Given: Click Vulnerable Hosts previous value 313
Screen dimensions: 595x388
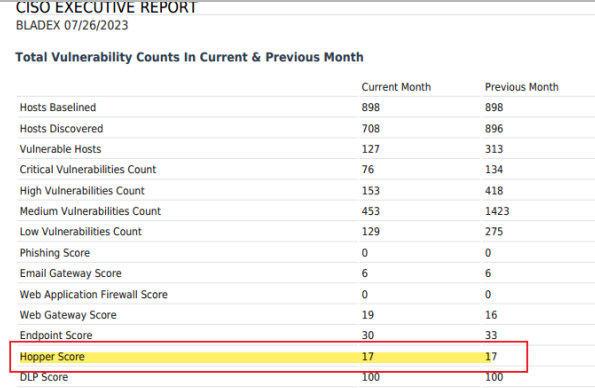Looking at the screenshot, I should pyautogui.click(x=494, y=149).
